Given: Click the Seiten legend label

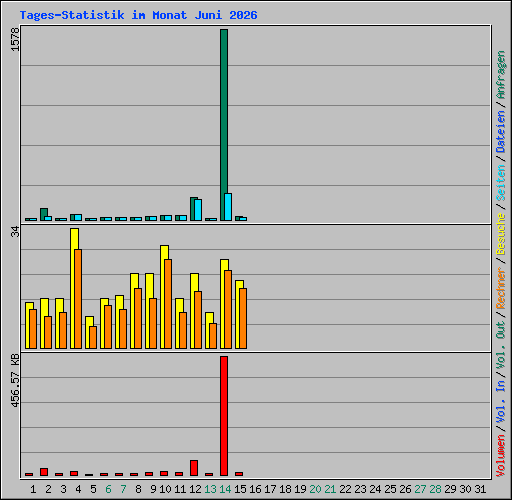Looking at the screenshot, I should click(x=501, y=183).
